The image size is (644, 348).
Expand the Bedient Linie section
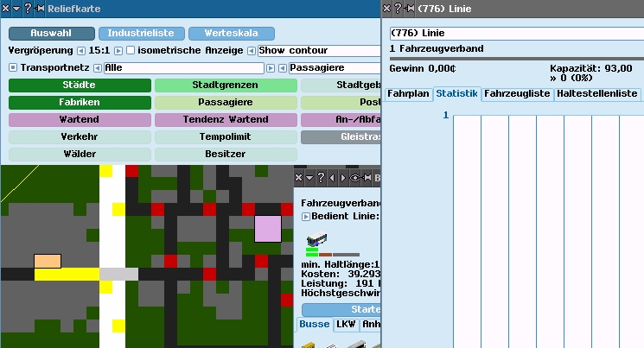[306, 215]
